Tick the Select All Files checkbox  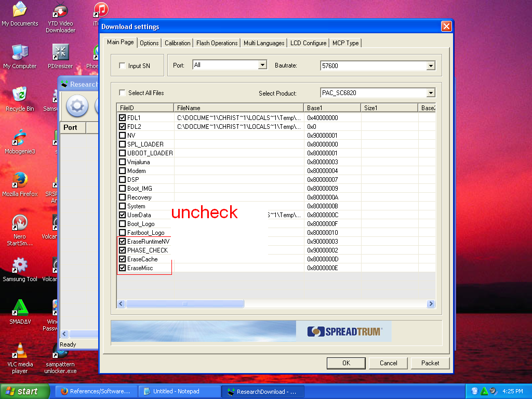[x=123, y=93]
